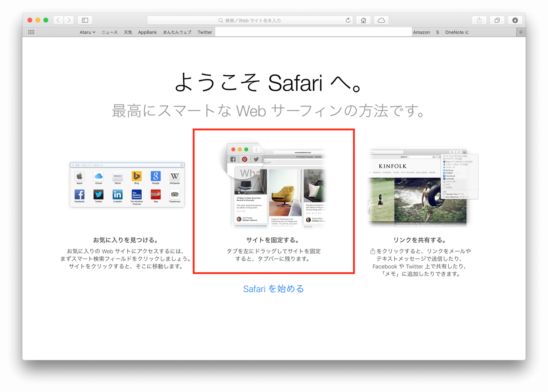Show iCloud tabs

click(381, 20)
